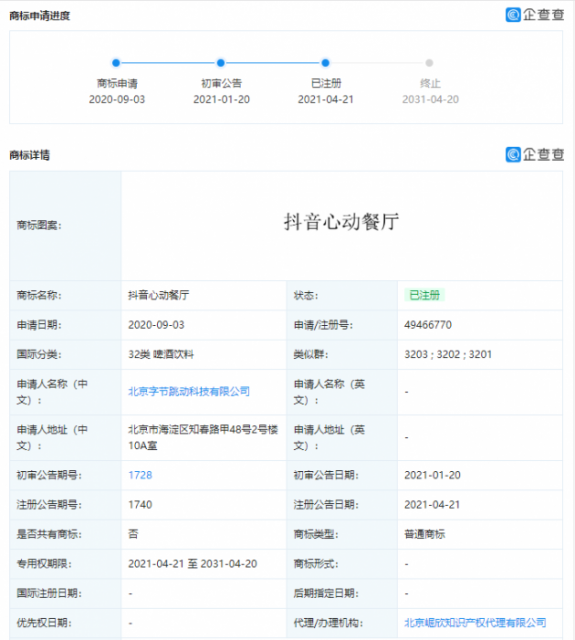The image size is (575, 640).
Task: Open preliminary announcement issue 1728 link
Action: (140, 475)
